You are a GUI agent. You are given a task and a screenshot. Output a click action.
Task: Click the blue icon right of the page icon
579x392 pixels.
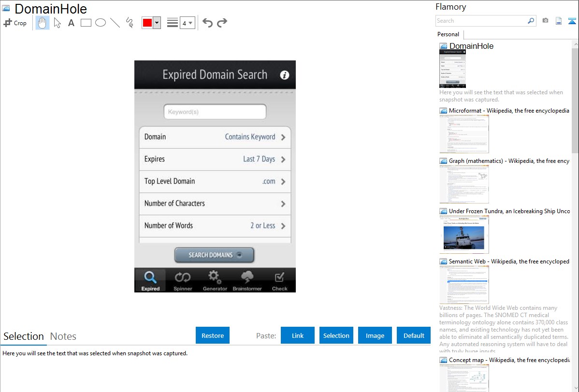[x=572, y=21]
